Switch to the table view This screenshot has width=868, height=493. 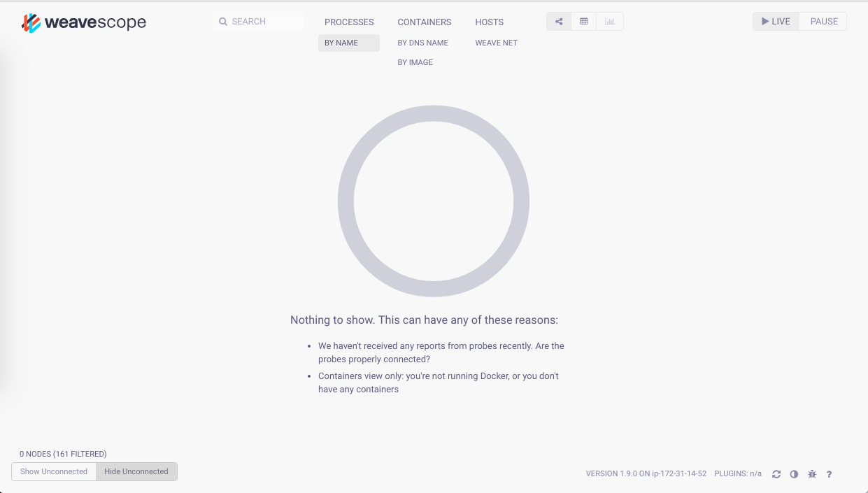(x=584, y=21)
